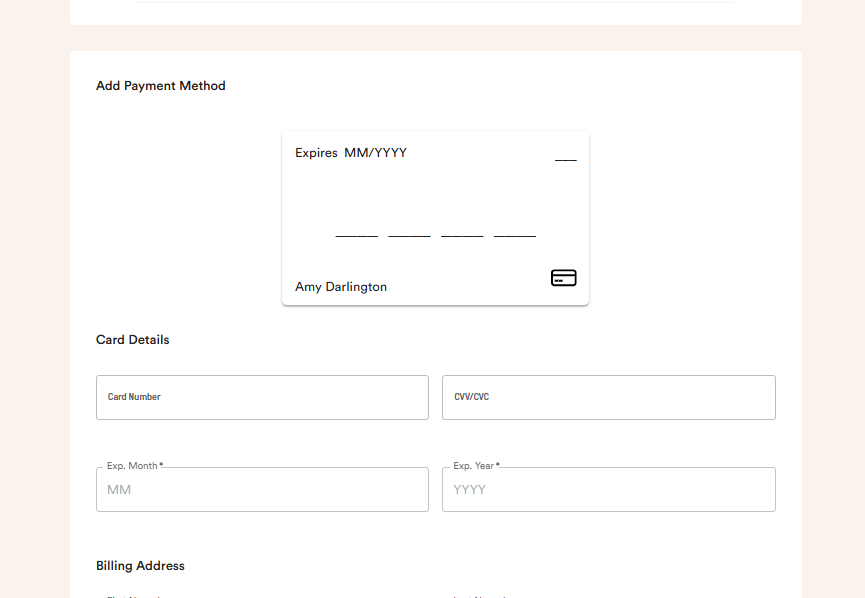Click the partially visible Last Name label
This screenshot has width=865, height=598.
click(x=480, y=596)
